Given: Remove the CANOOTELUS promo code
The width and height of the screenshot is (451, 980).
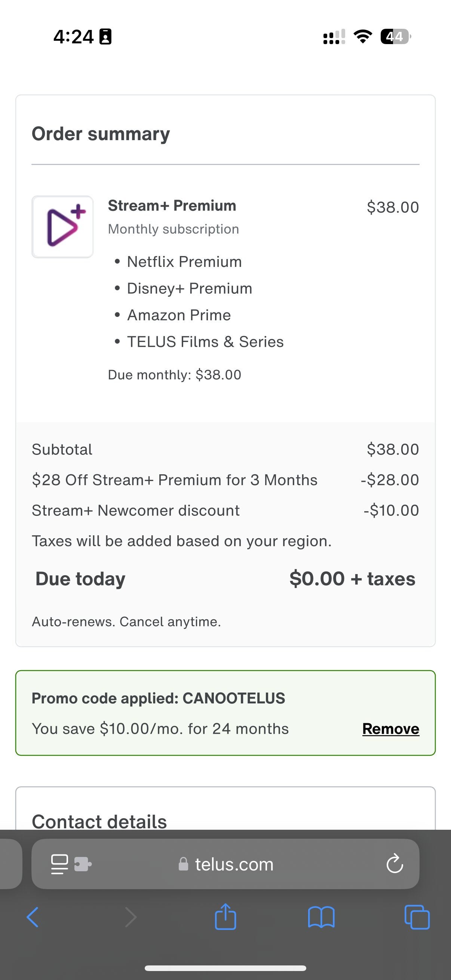Looking at the screenshot, I should coord(390,728).
